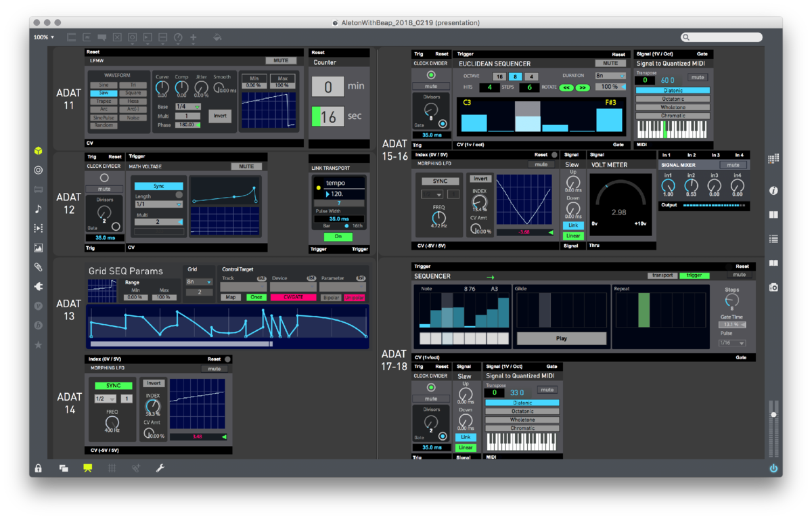Image resolution: width=812 pixels, height=519 pixels.
Task: Open the Modules target icon in left sidebar
Action: click(39, 171)
